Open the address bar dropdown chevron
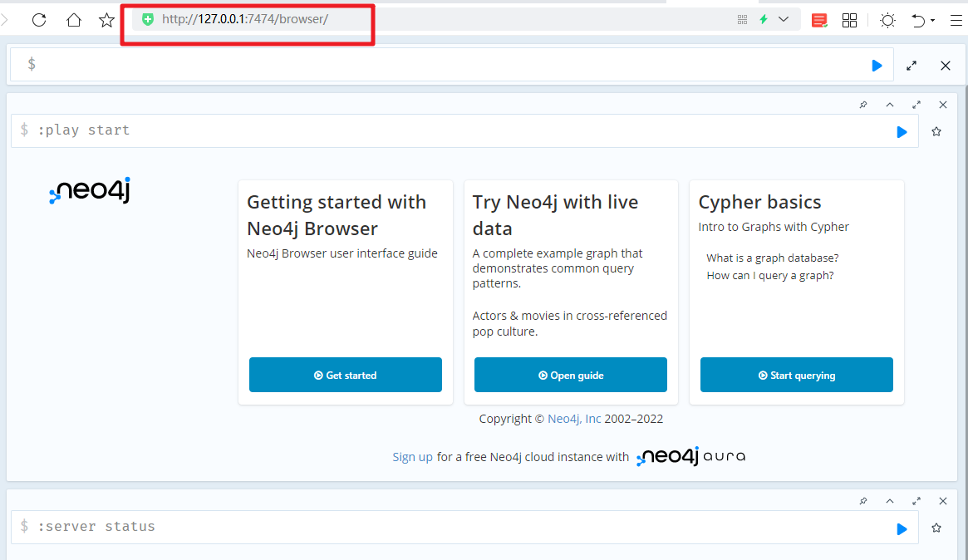968x560 pixels. [784, 20]
